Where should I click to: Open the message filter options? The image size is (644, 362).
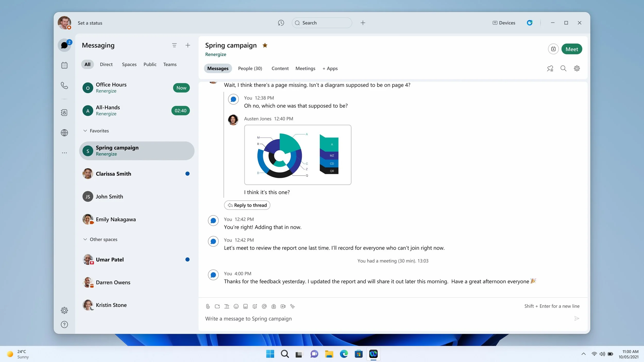point(174,45)
